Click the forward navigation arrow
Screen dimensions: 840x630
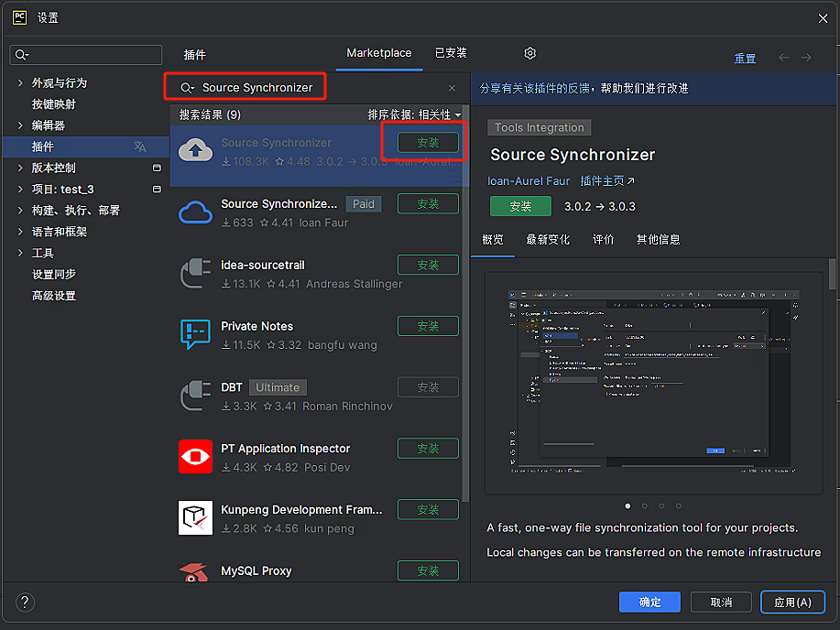click(806, 58)
